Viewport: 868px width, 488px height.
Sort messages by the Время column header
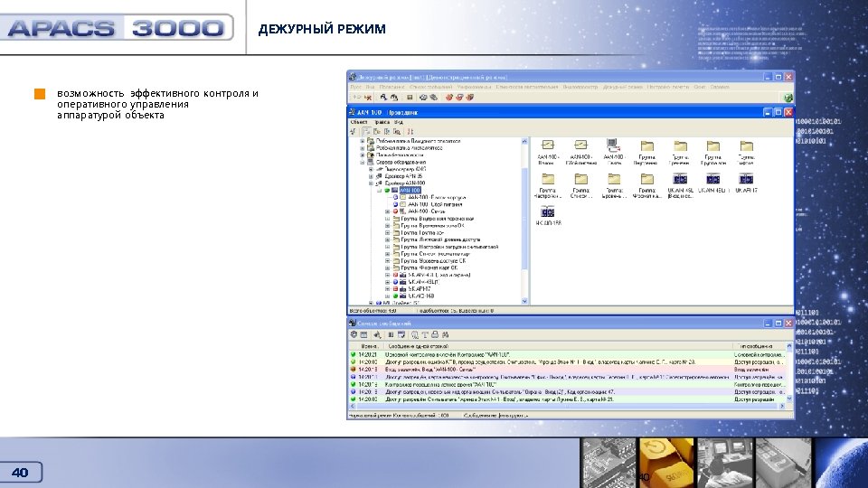pos(369,346)
